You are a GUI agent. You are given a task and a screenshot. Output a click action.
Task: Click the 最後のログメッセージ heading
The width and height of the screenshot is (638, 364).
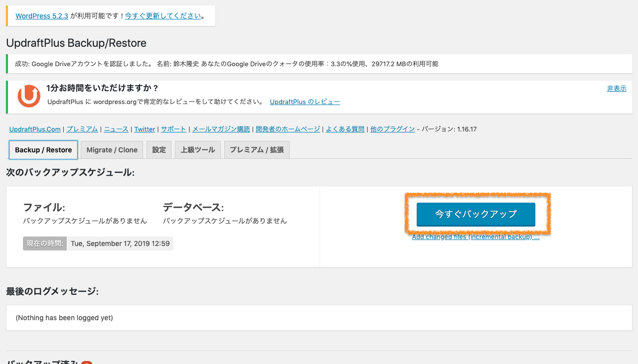click(x=52, y=291)
